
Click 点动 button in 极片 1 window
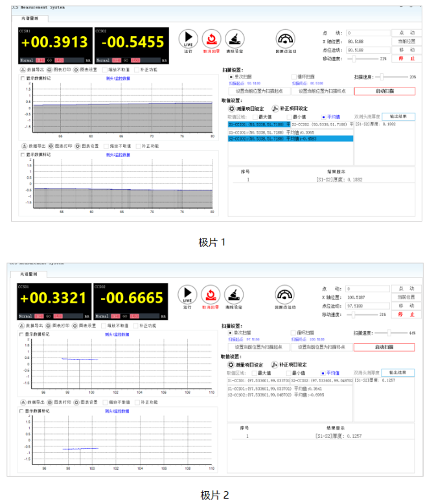407,33
